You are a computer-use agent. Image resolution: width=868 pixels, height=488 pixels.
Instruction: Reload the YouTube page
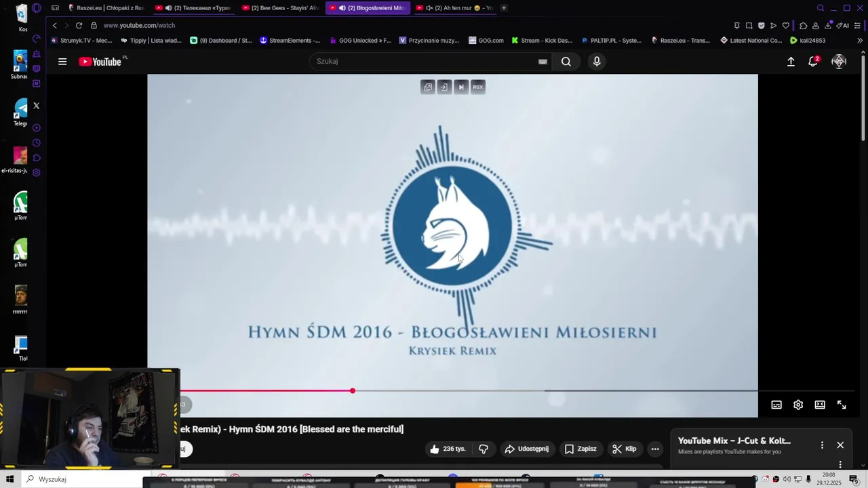[x=79, y=25]
